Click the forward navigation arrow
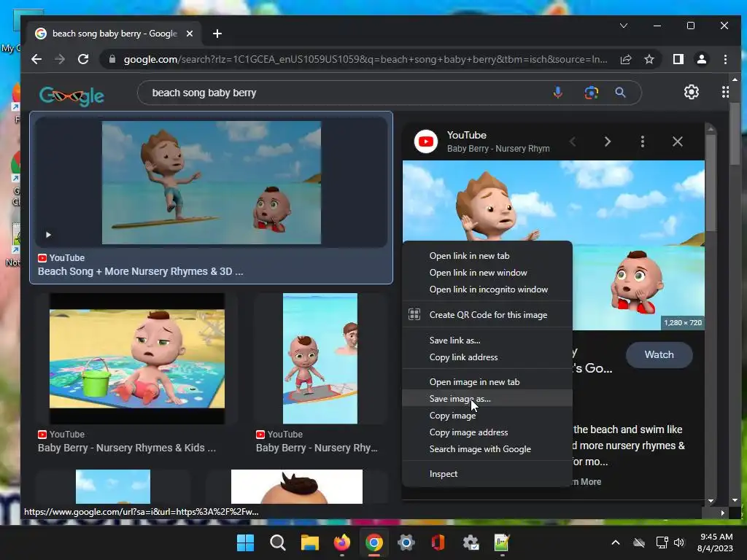747x560 pixels. pyautogui.click(x=60, y=59)
